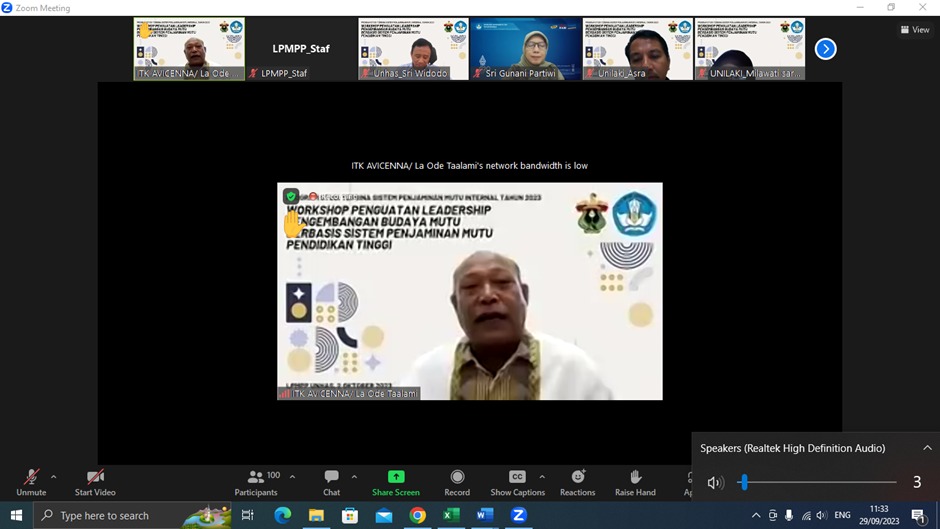Click the speaker volume slider track
The image size is (940, 529).
[820, 483]
